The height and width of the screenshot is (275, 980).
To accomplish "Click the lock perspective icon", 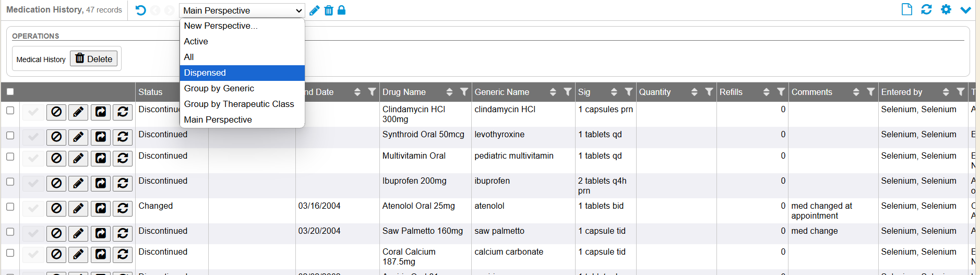I will [x=342, y=10].
